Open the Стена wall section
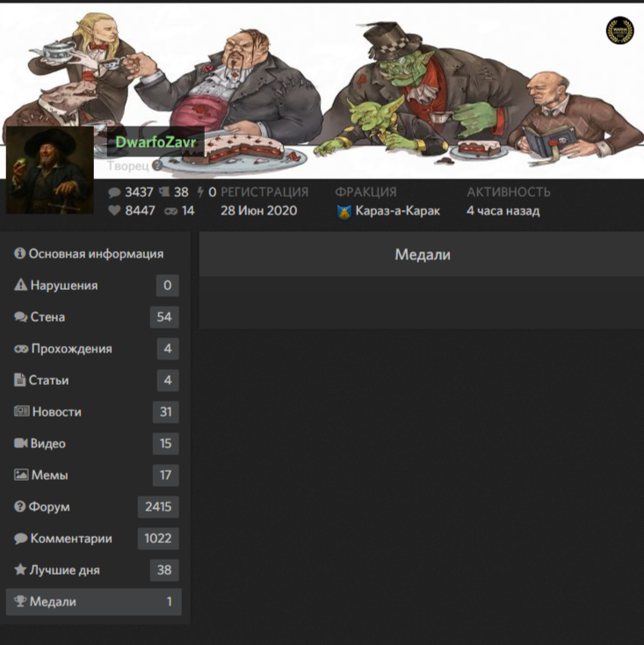This screenshot has width=644, height=645. (94, 317)
